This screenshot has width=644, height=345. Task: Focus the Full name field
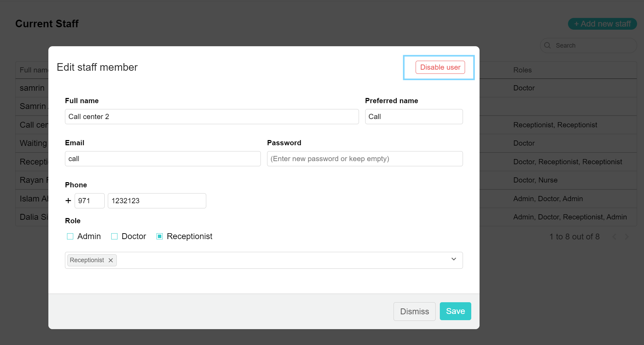point(212,117)
